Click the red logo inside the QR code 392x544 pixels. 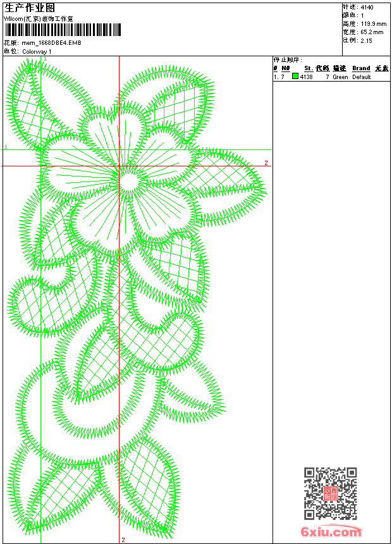pos(330,493)
